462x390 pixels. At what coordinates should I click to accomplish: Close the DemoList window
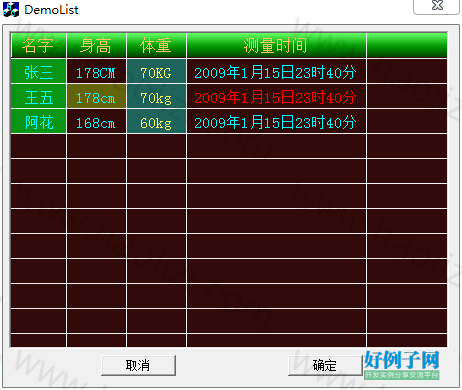[436, 6]
